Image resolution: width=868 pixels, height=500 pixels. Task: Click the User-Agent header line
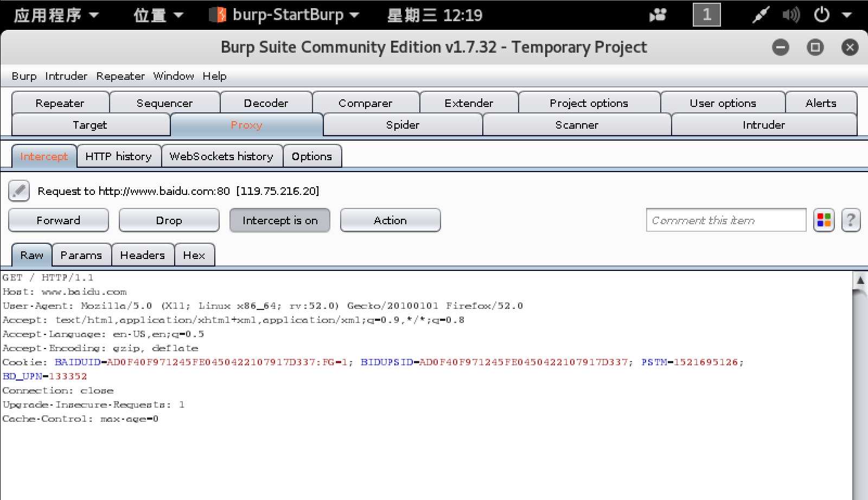(263, 306)
